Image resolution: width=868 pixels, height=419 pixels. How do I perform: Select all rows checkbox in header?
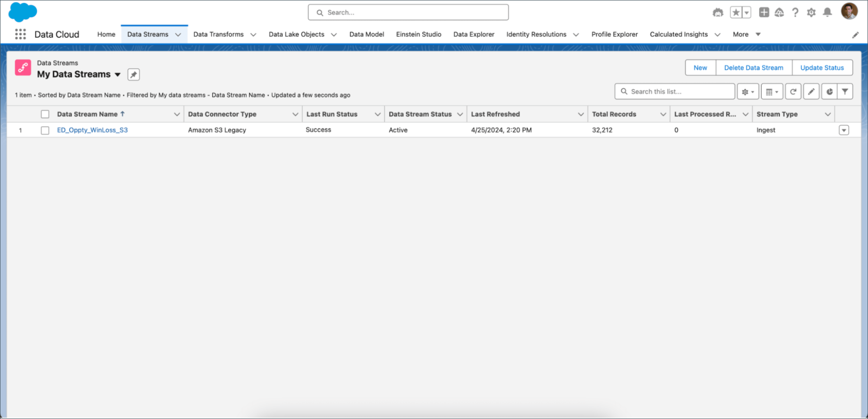tap(45, 114)
